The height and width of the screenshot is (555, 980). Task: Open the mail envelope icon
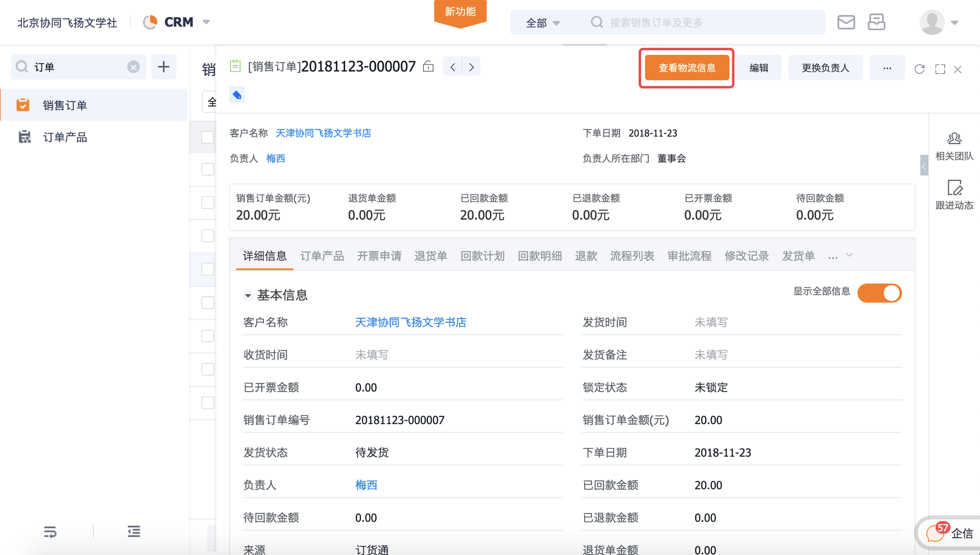pos(846,22)
